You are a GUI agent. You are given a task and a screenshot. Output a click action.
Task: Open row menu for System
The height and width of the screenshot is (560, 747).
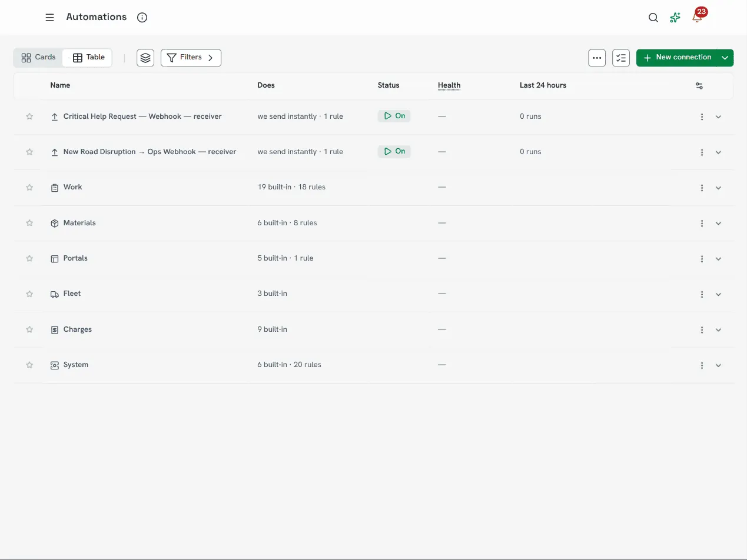(x=702, y=365)
